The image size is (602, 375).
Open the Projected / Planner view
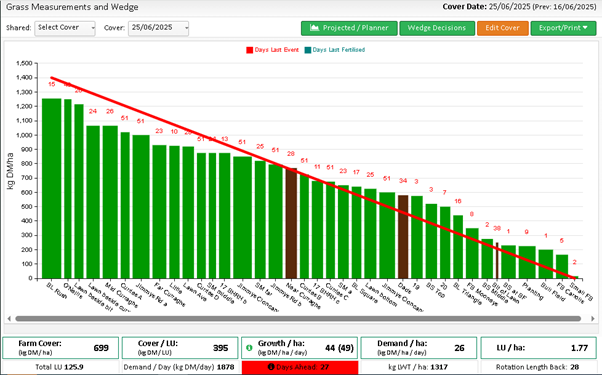coord(349,28)
